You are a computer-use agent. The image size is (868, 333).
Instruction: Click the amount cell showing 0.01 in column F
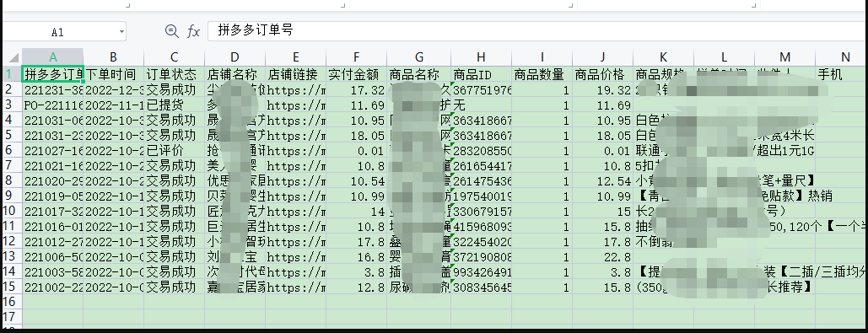click(x=357, y=150)
